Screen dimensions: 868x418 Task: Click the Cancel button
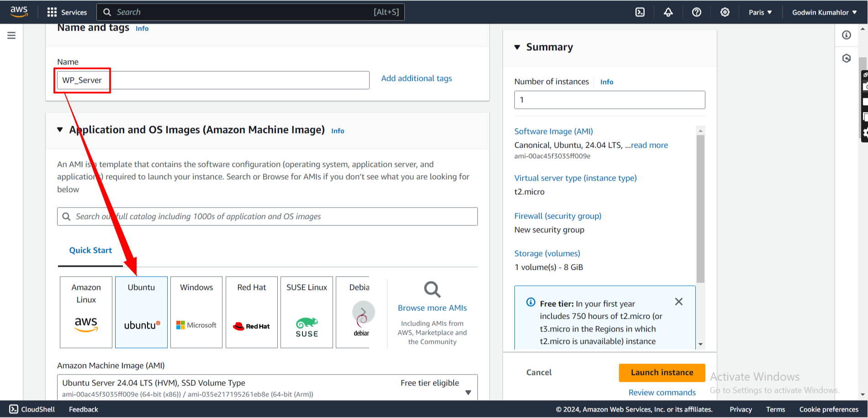coord(539,373)
